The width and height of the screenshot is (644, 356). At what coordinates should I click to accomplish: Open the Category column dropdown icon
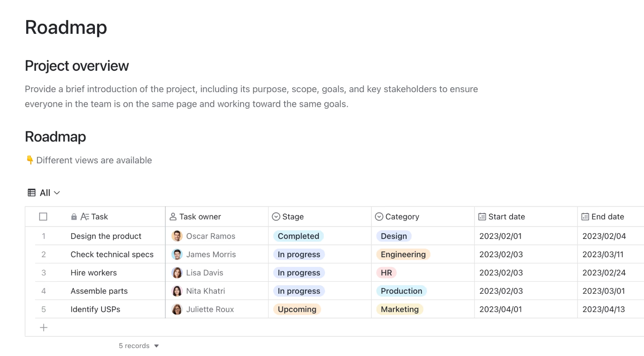pyautogui.click(x=379, y=217)
